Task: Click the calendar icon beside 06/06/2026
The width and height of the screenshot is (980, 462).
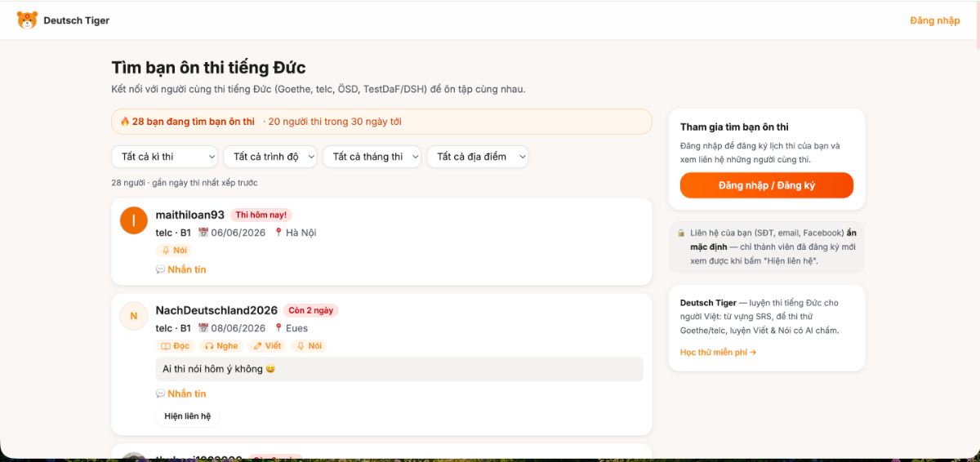Action: pos(203,233)
